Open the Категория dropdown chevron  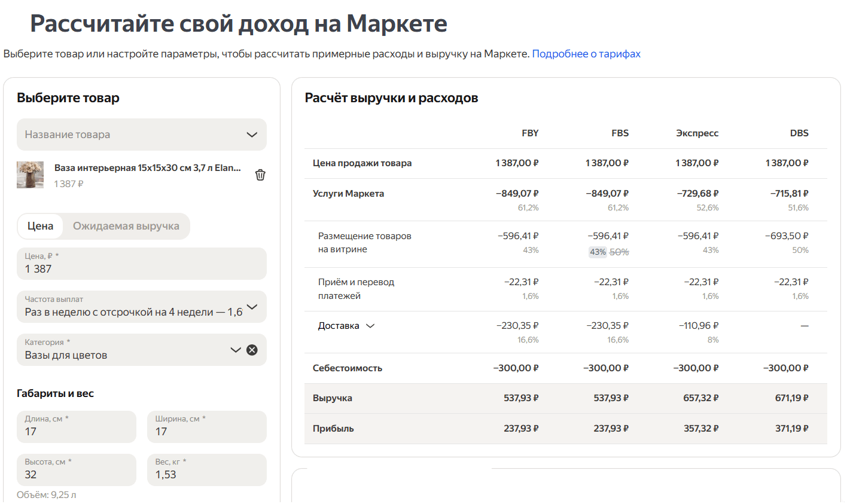coord(236,350)
